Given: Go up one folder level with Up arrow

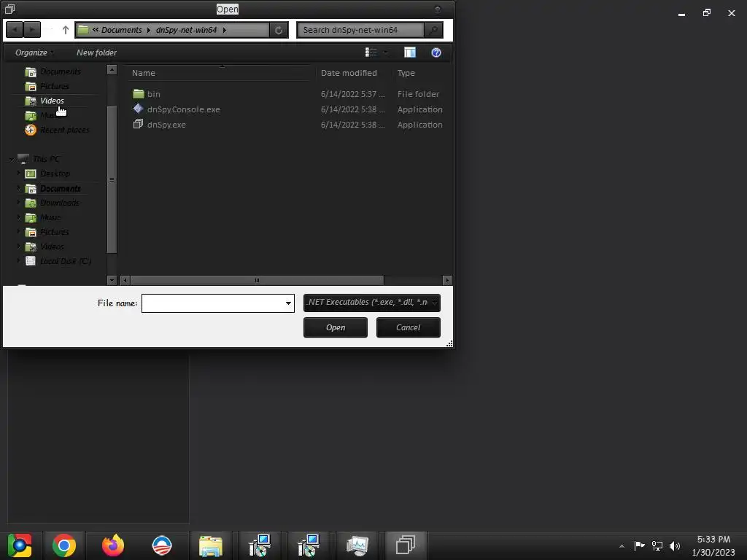Looking at the screenshot, I should [x=65, y=30].
